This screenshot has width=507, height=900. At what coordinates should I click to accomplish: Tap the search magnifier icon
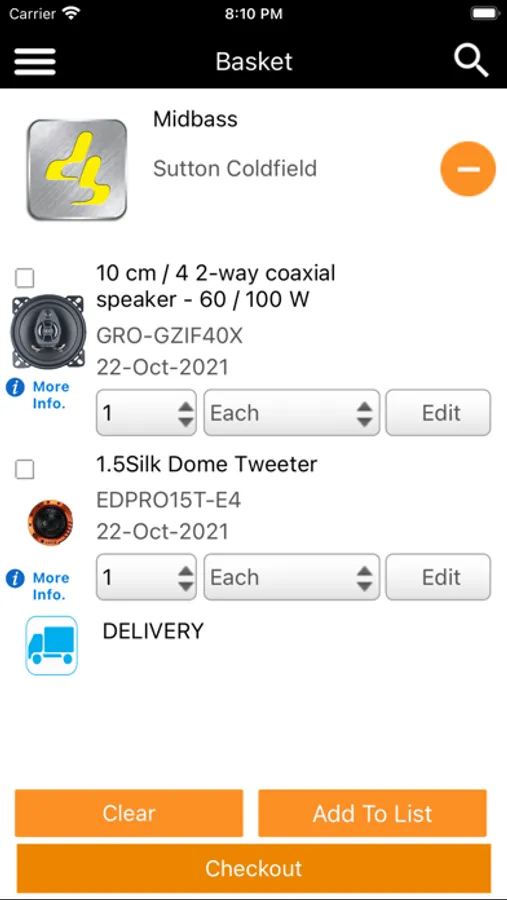click(471, 61)
